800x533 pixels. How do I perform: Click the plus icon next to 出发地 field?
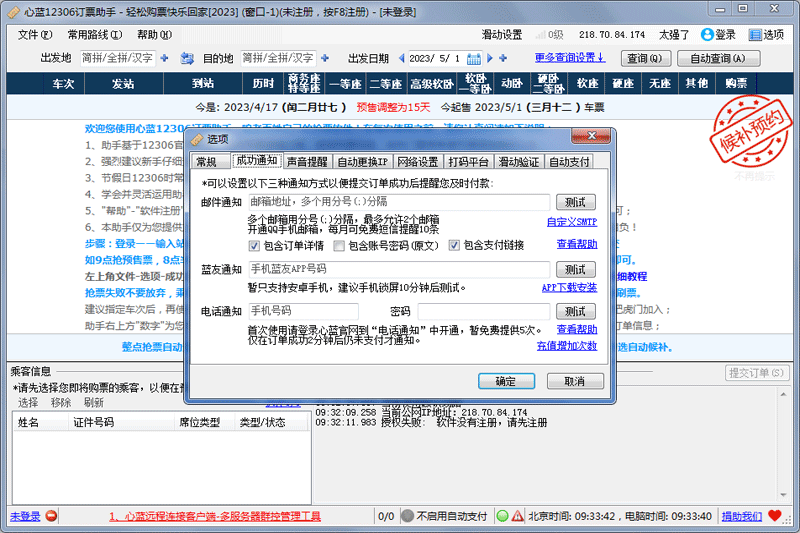pyautogui.click(x=165, y=58)
